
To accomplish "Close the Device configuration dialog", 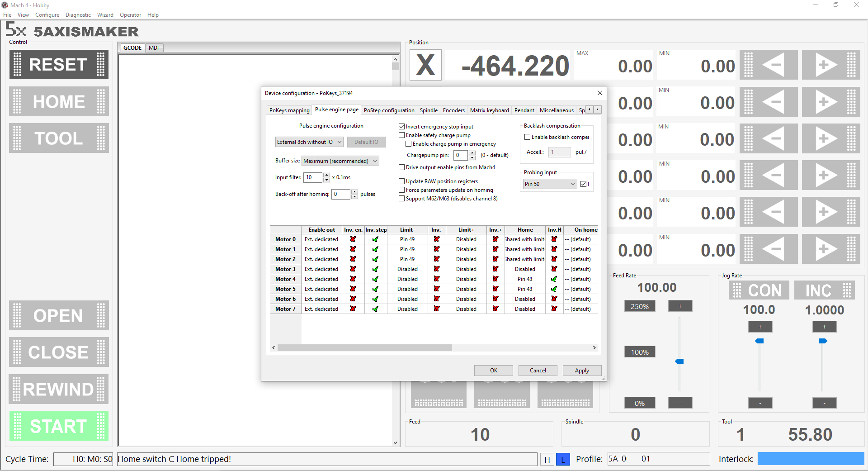I will tap(600, 93).
